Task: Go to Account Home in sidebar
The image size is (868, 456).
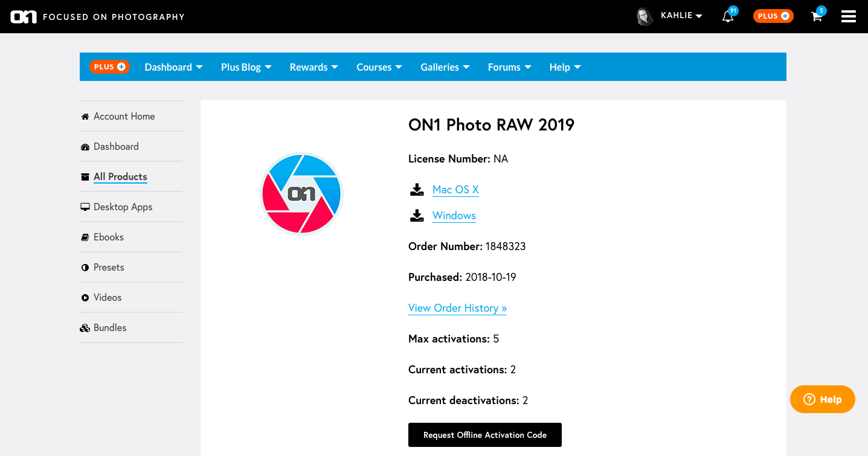Action: click(x=124, y=116)
